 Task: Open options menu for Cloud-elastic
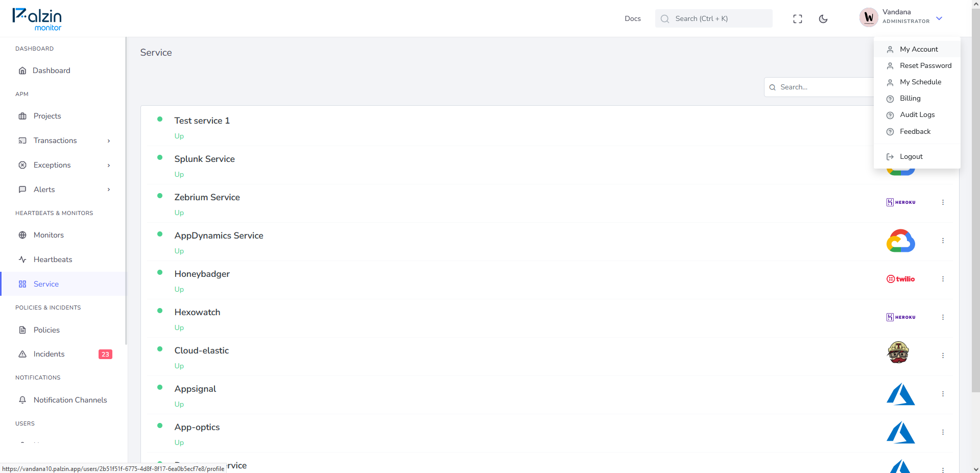943,356
